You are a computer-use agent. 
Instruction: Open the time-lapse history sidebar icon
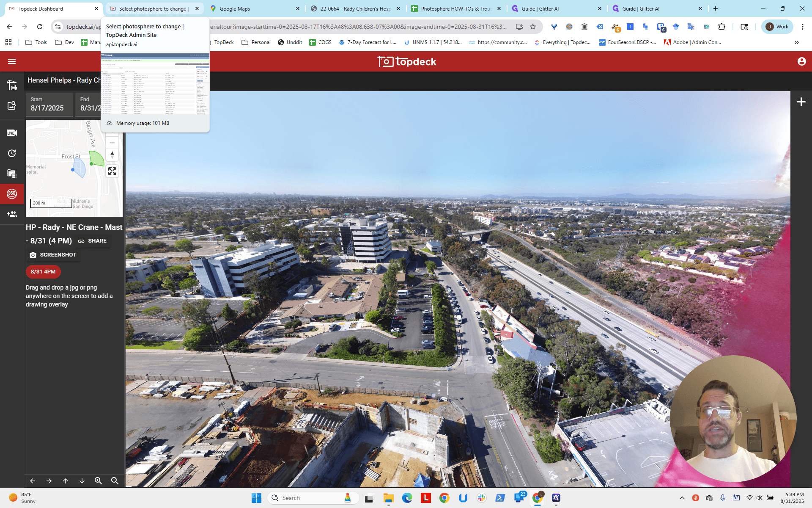(x=12, y=153)
